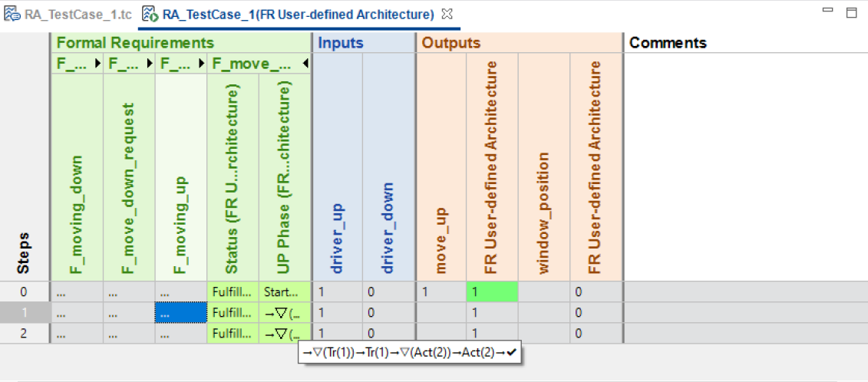The height and width of the screenshot is (382, 868).
Task: Select the Status Fulfill... cell in step 0
Action: (x=232, y=291)
